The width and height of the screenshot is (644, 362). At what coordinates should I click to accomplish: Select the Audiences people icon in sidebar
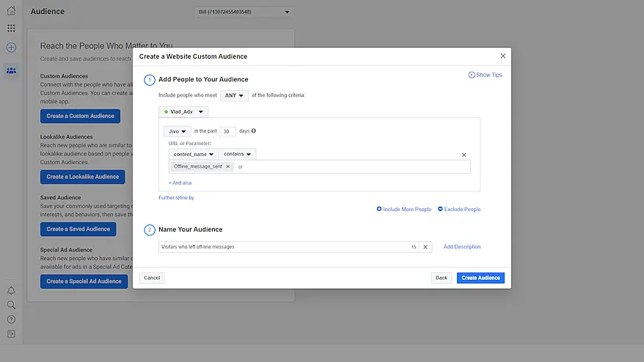[x=11, y=70]
